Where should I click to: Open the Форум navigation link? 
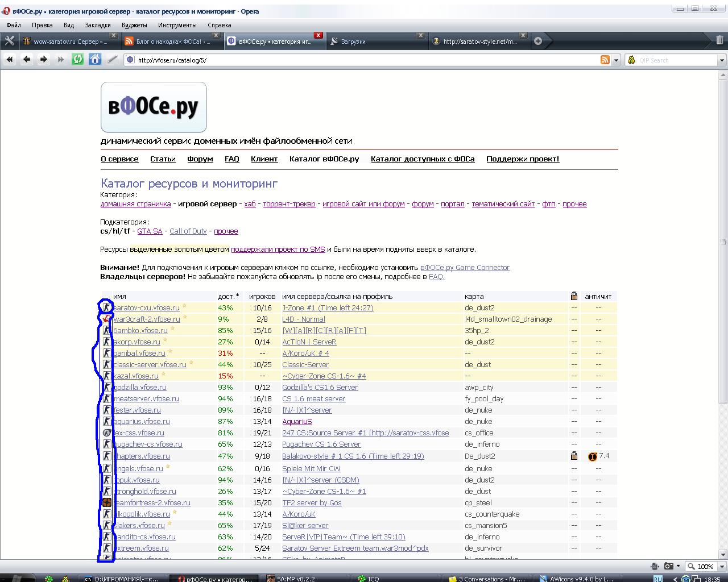tap(200, 159)
